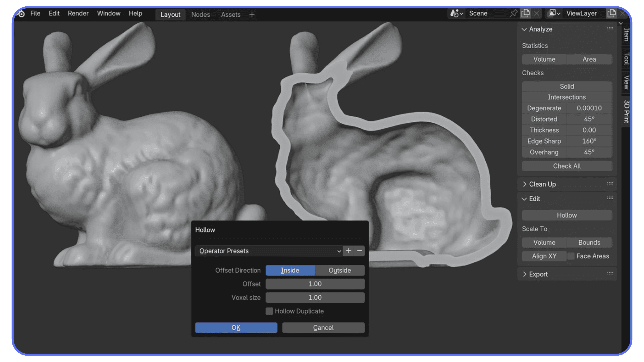Click the Overhang angle value field
Viewport: 644px width, 362px height.
tap(589, 152)
